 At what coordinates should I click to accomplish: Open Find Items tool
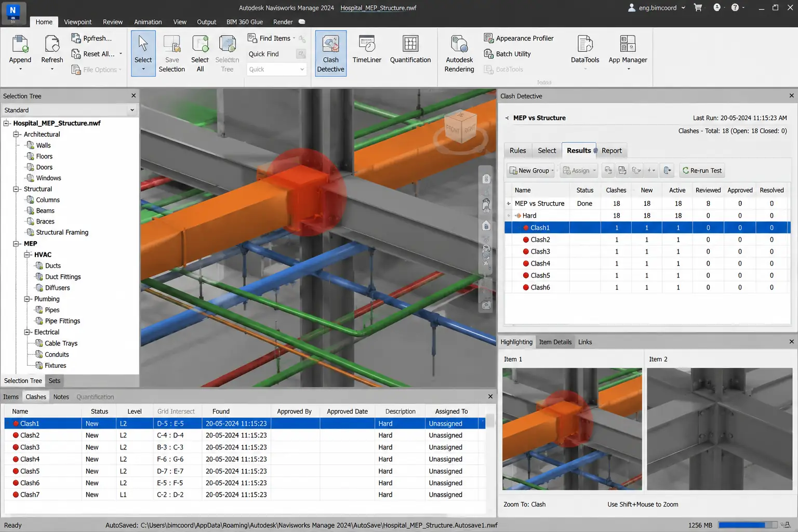tap(271, 38)
